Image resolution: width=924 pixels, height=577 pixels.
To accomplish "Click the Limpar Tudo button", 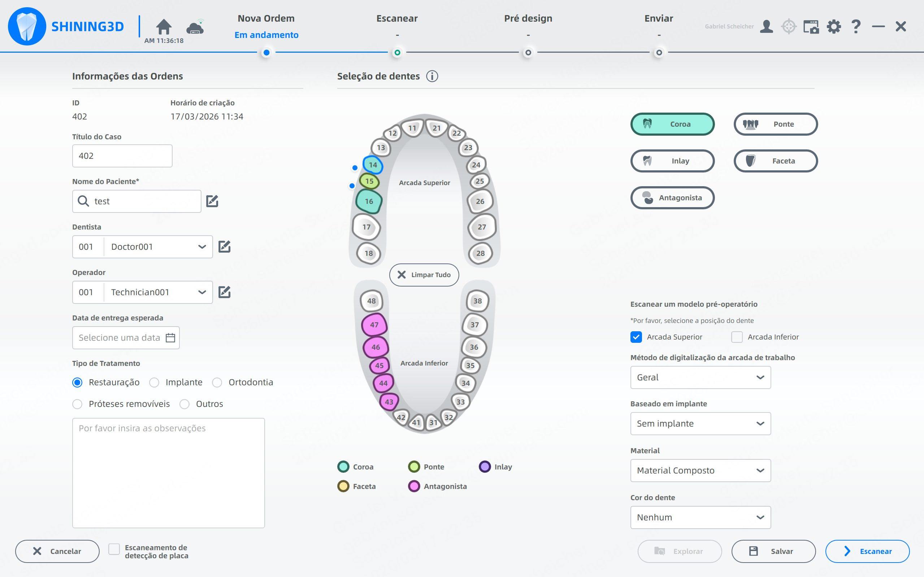I will pyautogui.click(x=424, y=275).
